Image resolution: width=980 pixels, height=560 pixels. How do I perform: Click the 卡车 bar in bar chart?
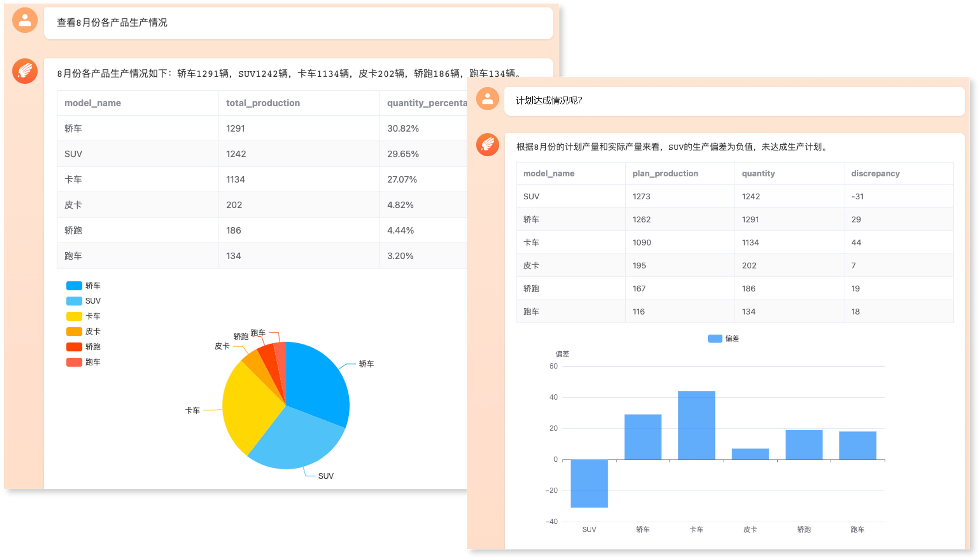(x=696, y=425)
